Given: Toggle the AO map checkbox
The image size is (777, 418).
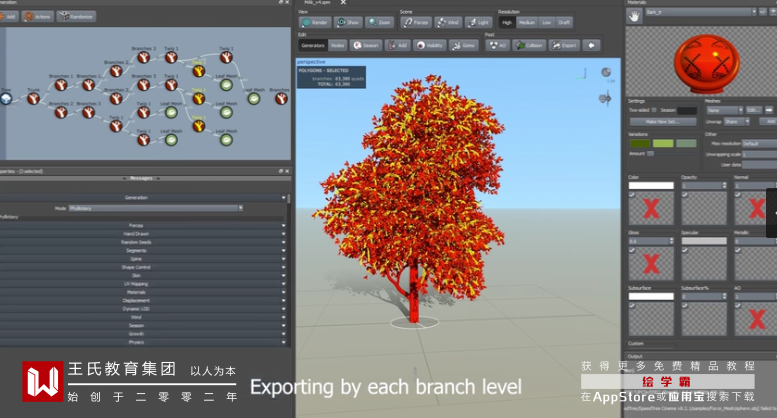Looking at the screenshot, I should (x=738, y=306).
